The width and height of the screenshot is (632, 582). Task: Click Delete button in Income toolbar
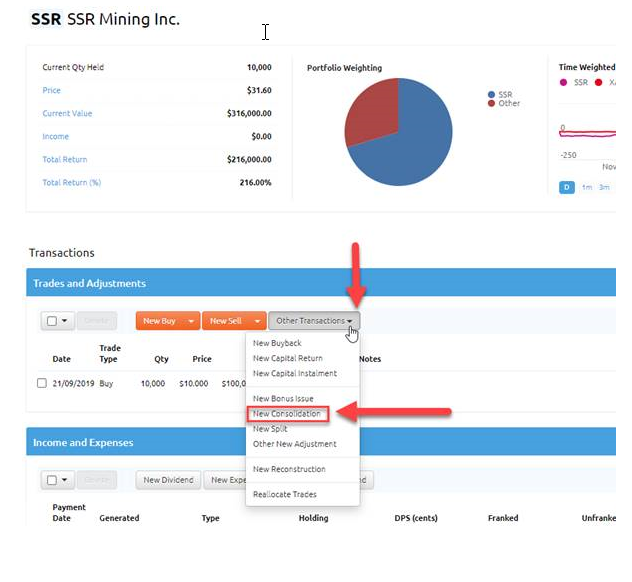coord(97,480)
